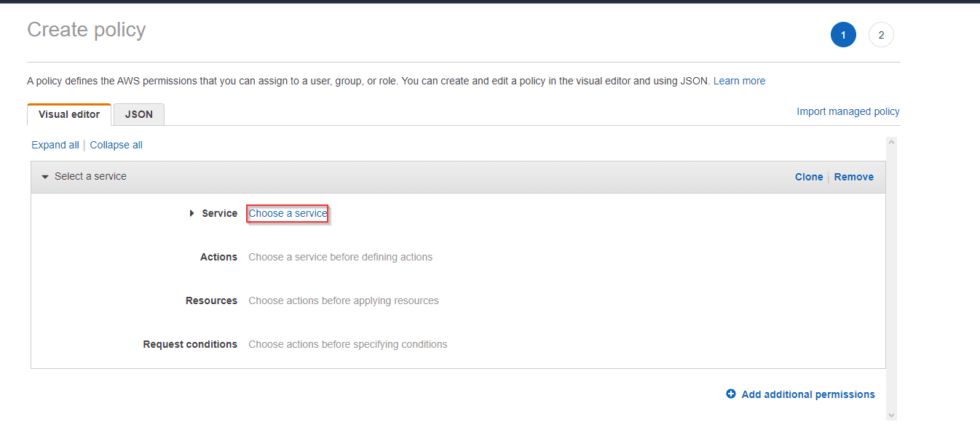Click the vertical scrollbar track
The height and width of the screenshot is (446, 980).
pos(891,276)
